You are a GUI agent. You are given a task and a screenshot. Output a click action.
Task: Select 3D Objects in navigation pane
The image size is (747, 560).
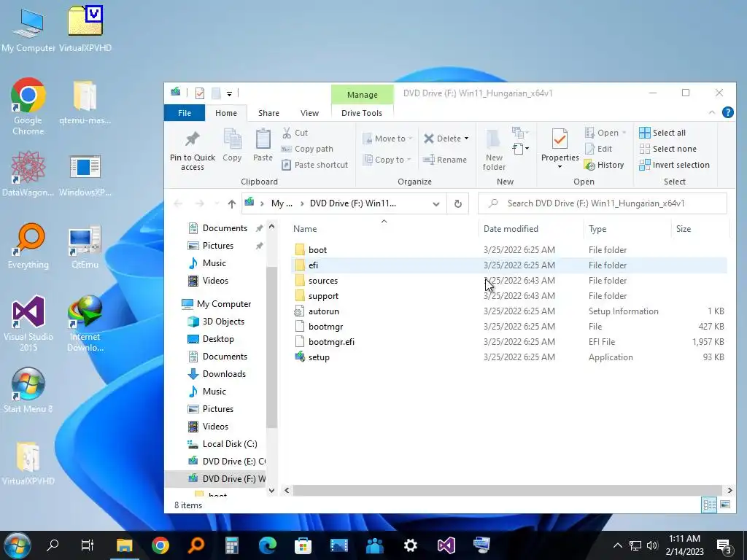(216, 322)
